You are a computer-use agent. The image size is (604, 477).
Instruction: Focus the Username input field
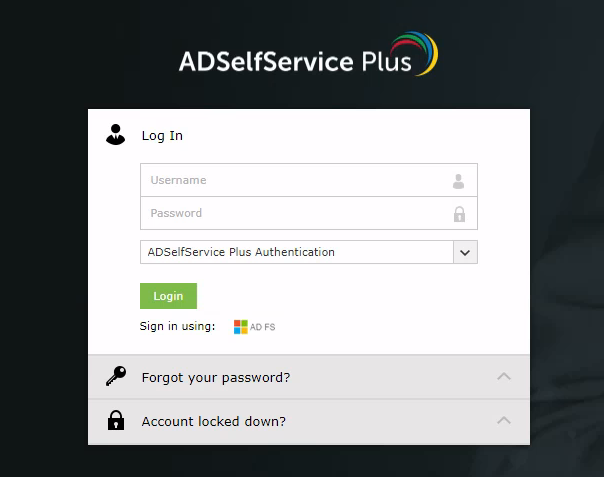tap(309, 180)
